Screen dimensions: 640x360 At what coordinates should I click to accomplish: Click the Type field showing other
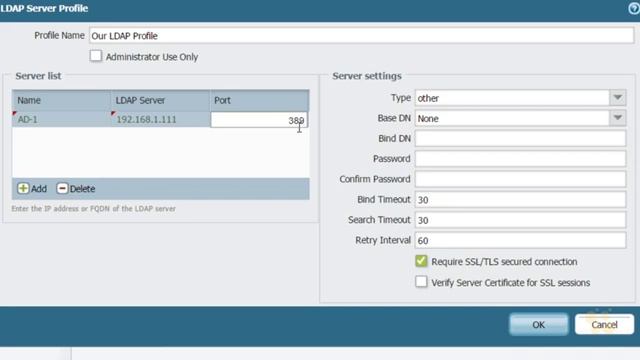click(x=513, y=98)
